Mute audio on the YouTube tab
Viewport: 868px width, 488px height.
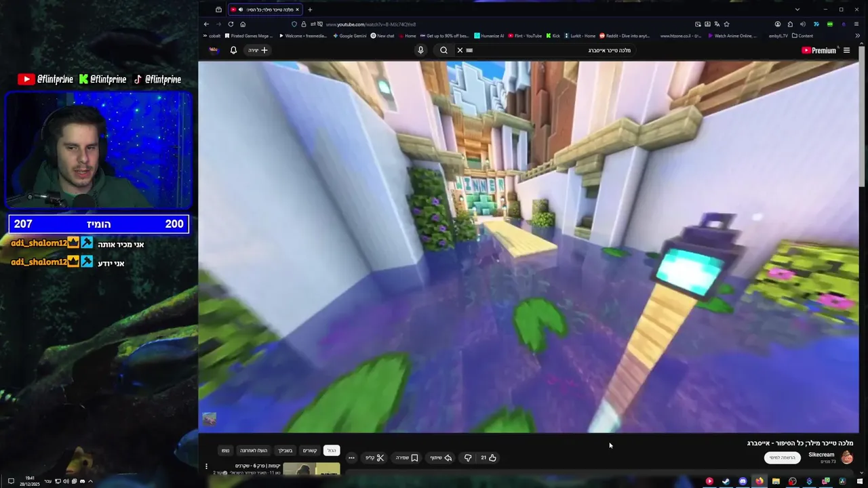point(241,9)
